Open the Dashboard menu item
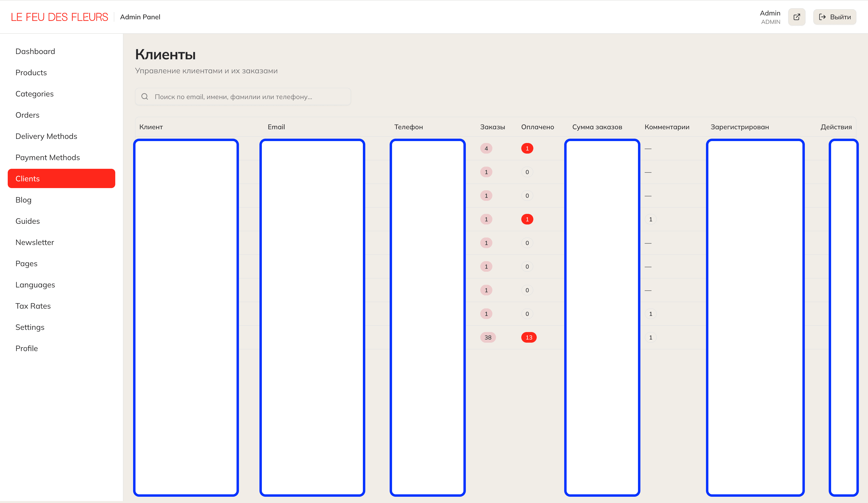 35,51
